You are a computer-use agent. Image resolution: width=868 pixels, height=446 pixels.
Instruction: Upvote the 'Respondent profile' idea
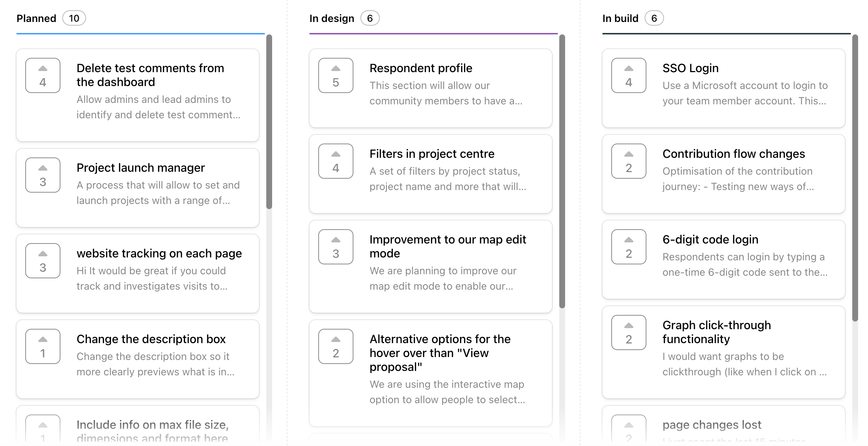(336, 75)
